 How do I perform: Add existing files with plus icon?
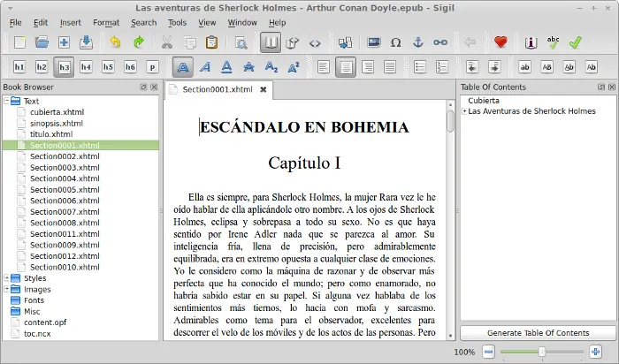(x=64, y=42)
